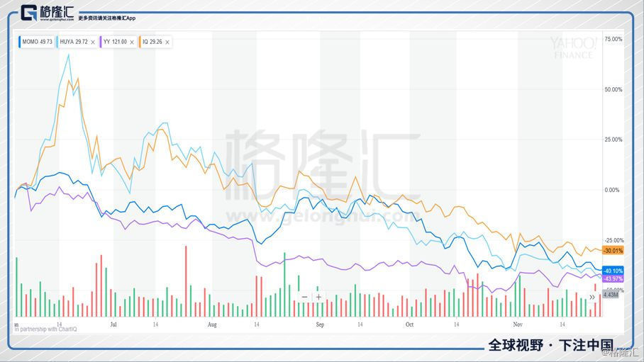Click the purple -43.97% price tag
Image resolution: width=644 pixels, height=362 pixels.
pyautogui.click(x=613, y=279)
